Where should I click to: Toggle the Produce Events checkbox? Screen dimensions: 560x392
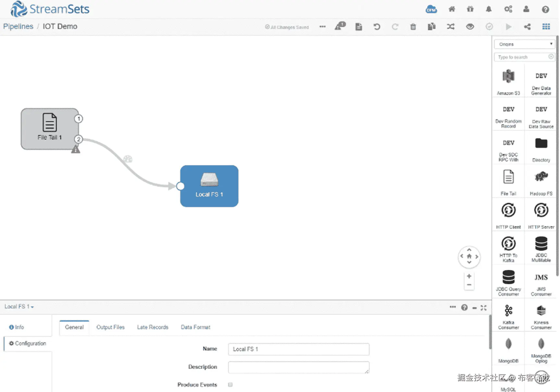click(x=230, y=385)
